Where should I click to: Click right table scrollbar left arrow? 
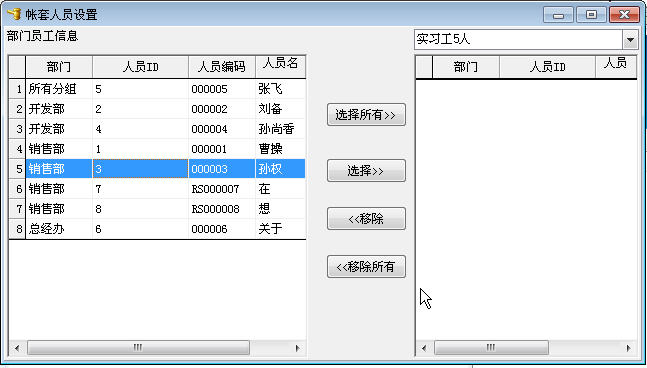424,348
